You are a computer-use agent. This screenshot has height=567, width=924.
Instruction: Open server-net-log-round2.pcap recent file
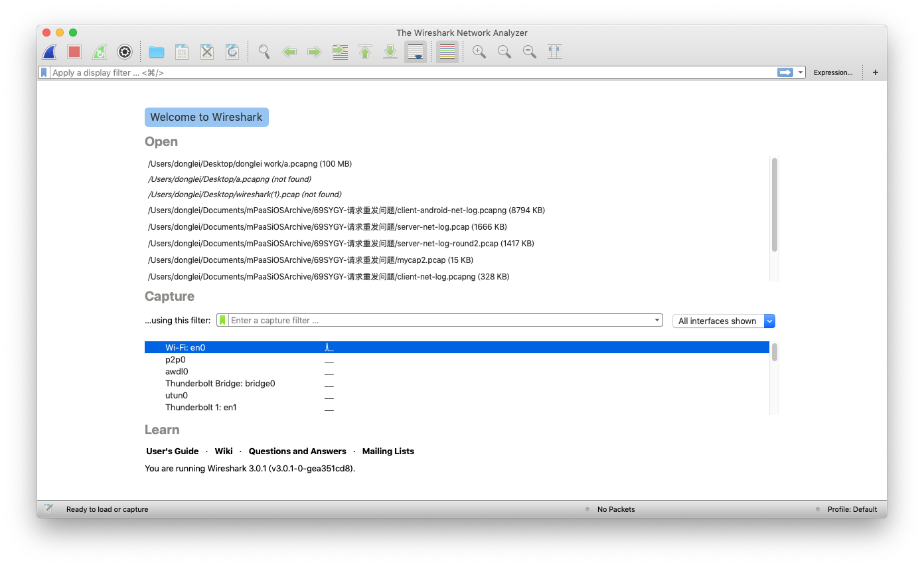click(x=341, y=244)
